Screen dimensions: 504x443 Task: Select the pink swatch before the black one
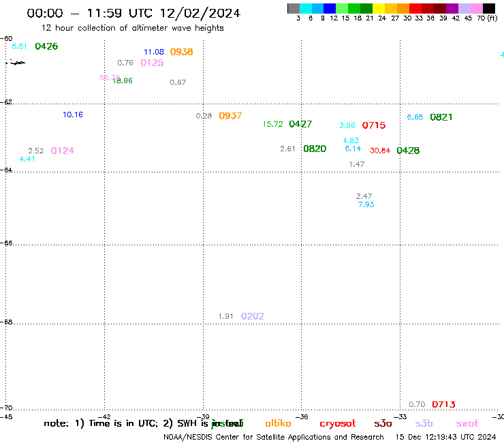pyautogui.click(x=477, y=8)
